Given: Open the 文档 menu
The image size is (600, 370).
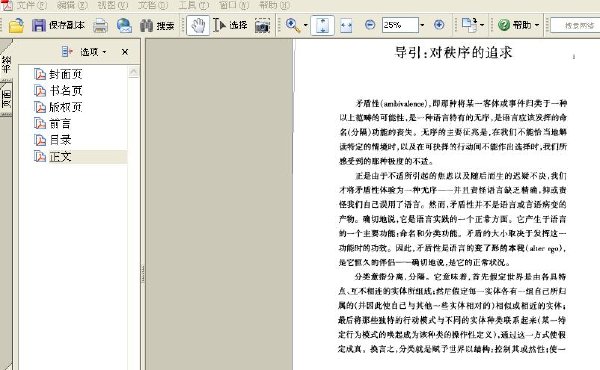Looking at the screenshot, I should click(153, 5).
